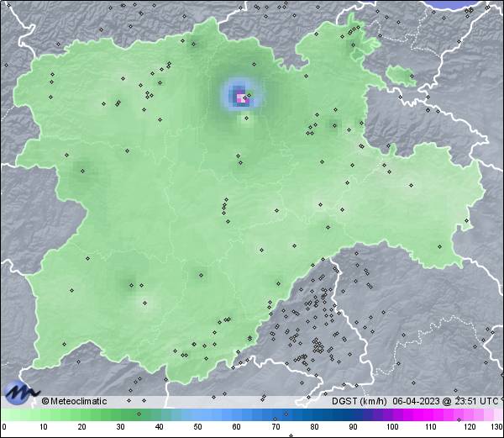
Task: Click the ©Meteoclimatic copyright text
Action: point(74,401)
